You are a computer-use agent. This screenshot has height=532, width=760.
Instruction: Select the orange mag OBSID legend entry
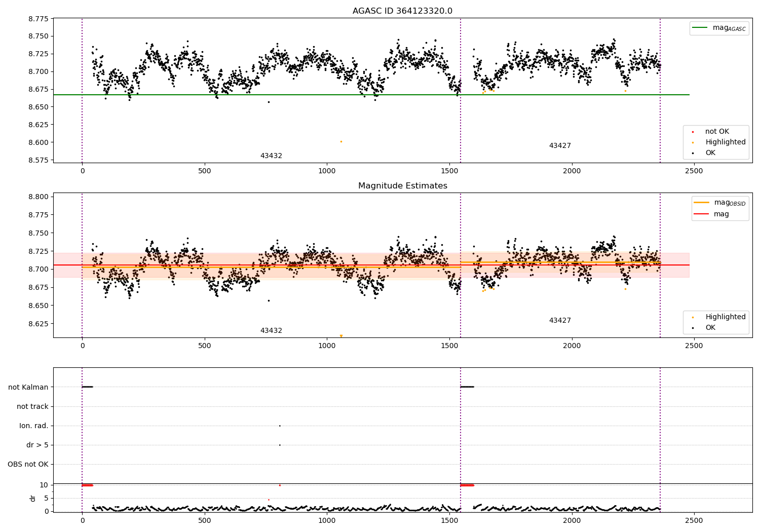pos(720,203)
